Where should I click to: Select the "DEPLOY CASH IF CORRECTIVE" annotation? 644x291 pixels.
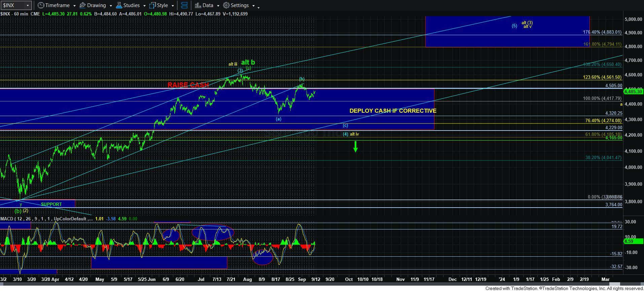click(393, 111)
